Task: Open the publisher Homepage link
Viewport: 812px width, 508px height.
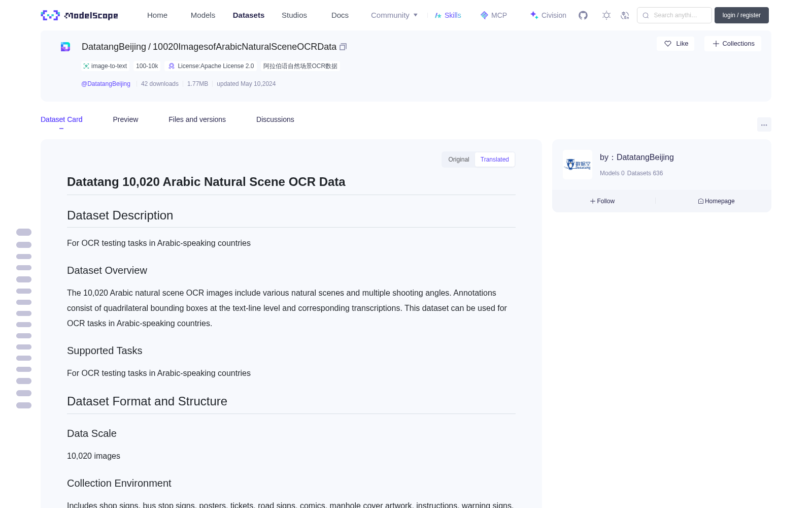Action: tap(716, 201)
